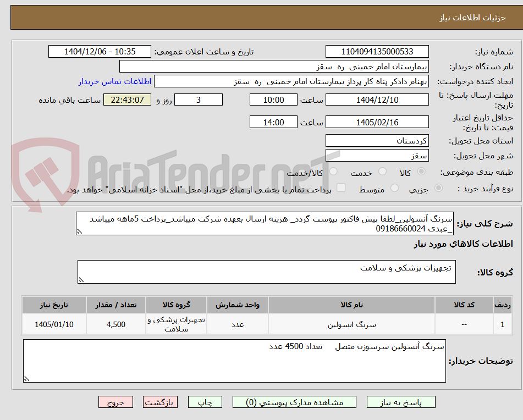The width and height of the screenshot is (523, 420).
Task: Click the واحد شمارش column header
Action: pyautogui.click(x=238, y=305)
